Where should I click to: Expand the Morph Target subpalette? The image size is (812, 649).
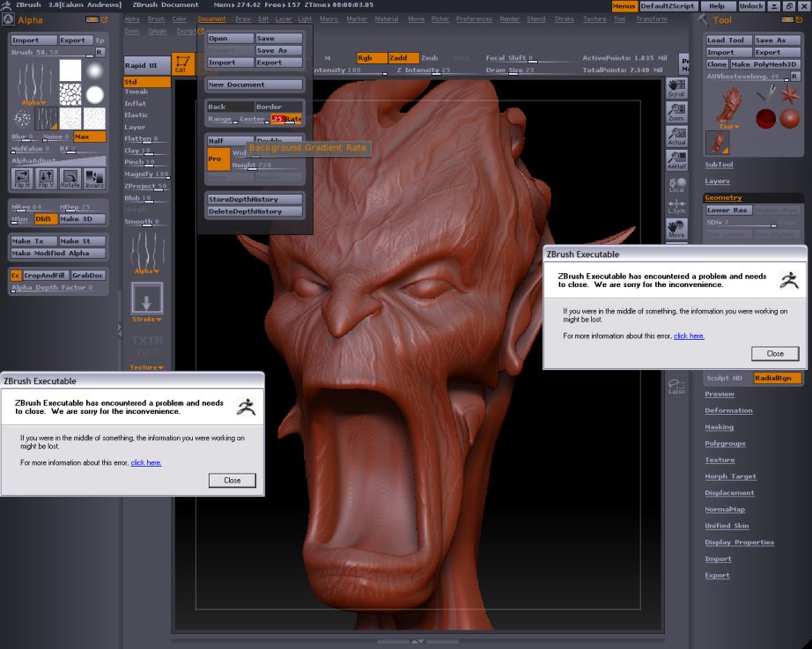coord(731,476)
